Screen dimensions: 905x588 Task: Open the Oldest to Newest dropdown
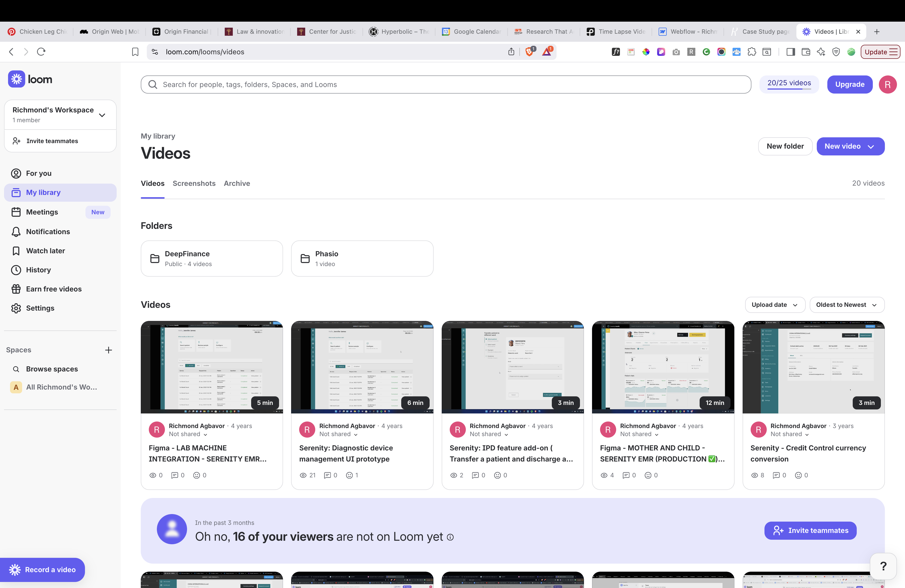coord(846,305)
